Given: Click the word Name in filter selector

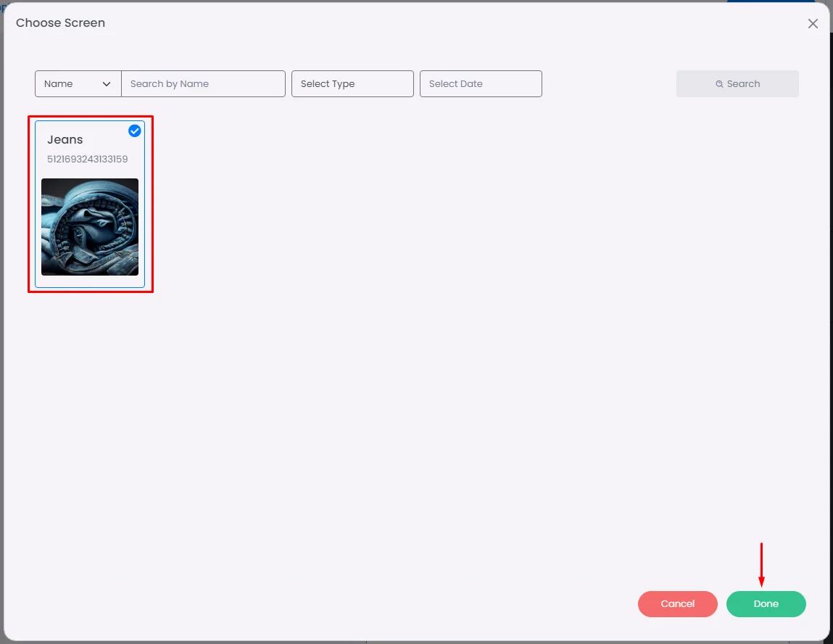Looking at the screenshot, I should (x=59, y=84).
